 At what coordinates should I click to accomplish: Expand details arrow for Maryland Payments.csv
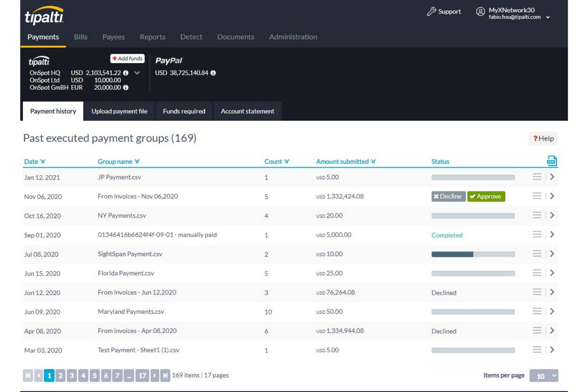click(552, 311)
